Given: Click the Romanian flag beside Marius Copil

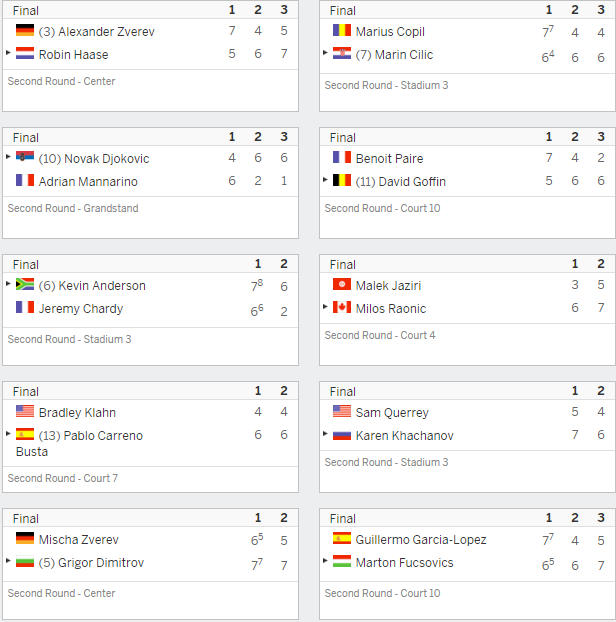Looking at the screenshot, I should [x=342, y=31].
